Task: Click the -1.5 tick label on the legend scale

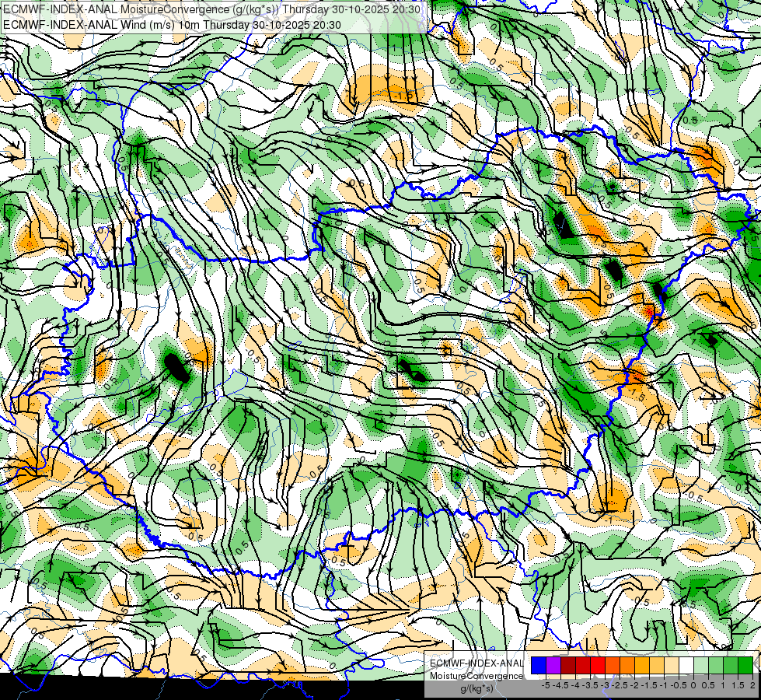Action: point(649,685)
